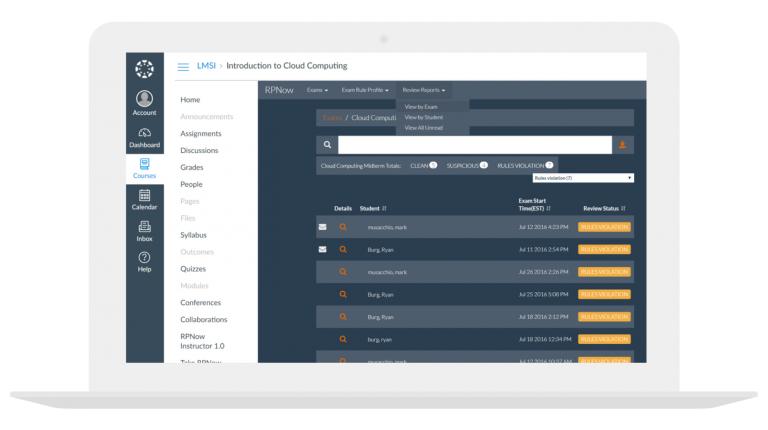Open the Account avatar icon
Image resolution: width=768 pixels, height=430 pixels.
pyautogui.click(x=144, y=98)
